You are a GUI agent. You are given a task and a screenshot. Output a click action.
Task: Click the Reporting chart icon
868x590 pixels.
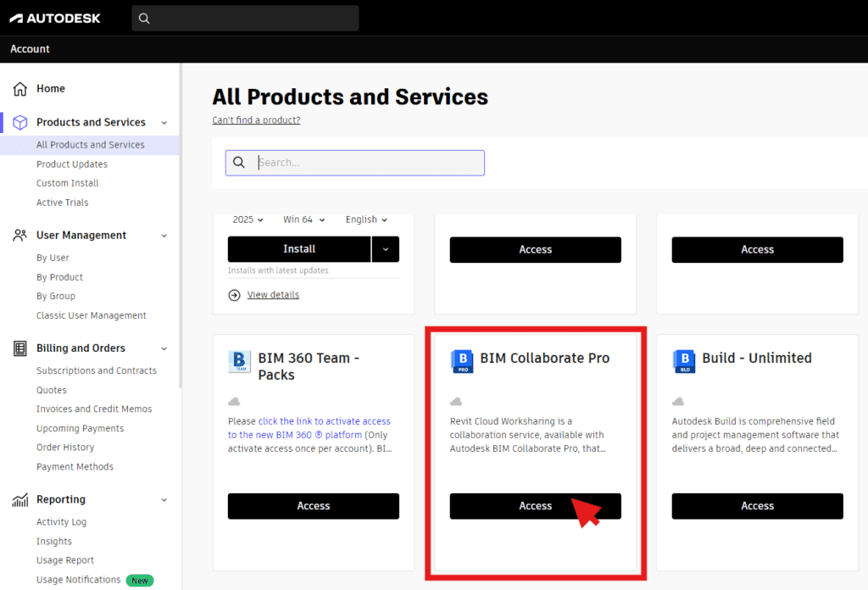(20, 500)
